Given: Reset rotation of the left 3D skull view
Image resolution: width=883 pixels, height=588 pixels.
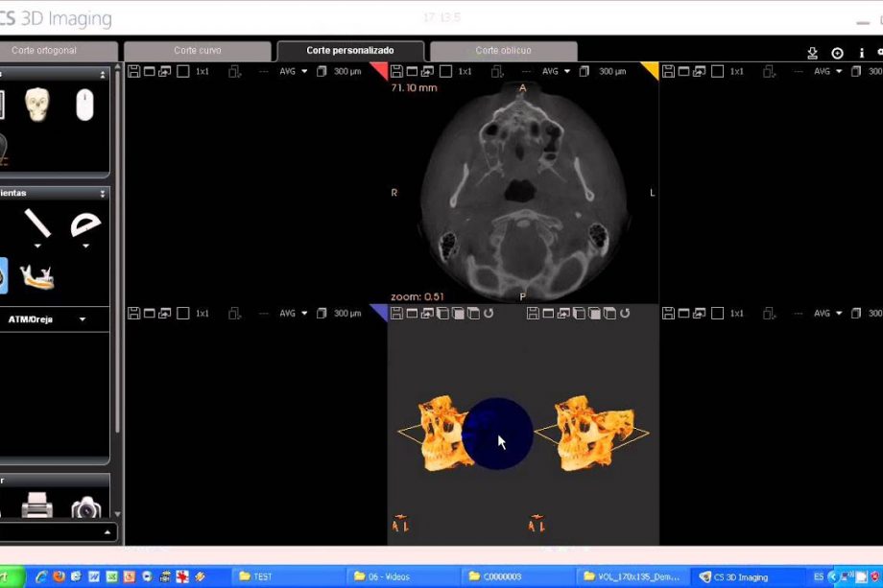Looking at the screenshot, I should click(489, 314).
